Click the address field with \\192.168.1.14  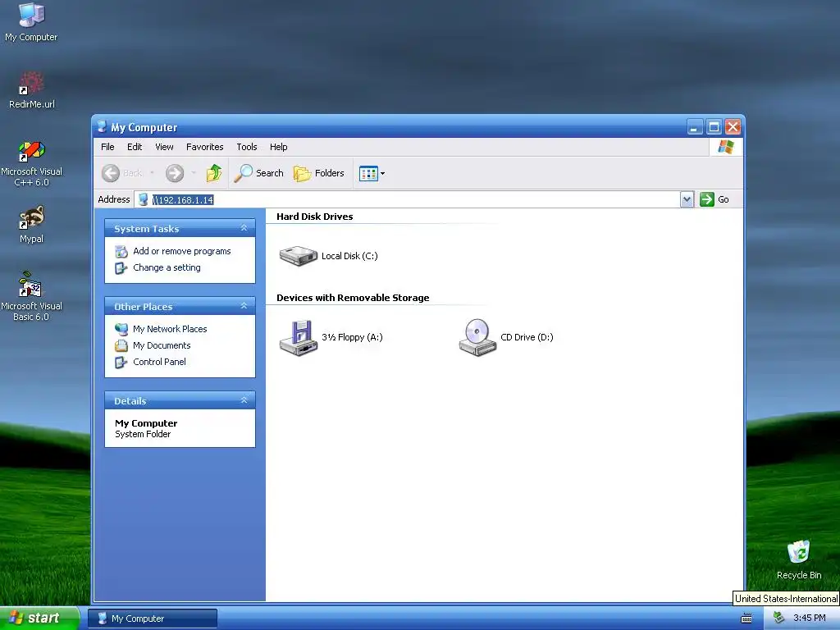407,199
